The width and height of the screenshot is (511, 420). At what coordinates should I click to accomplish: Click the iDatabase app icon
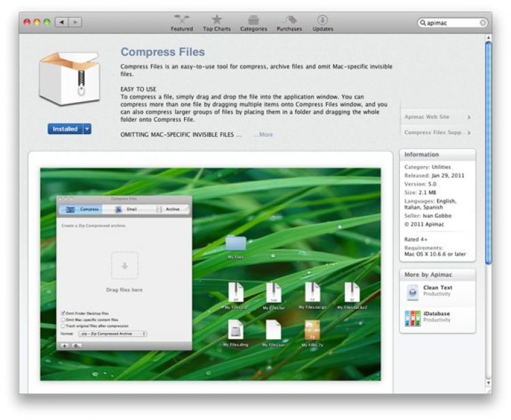coord(413,318)
